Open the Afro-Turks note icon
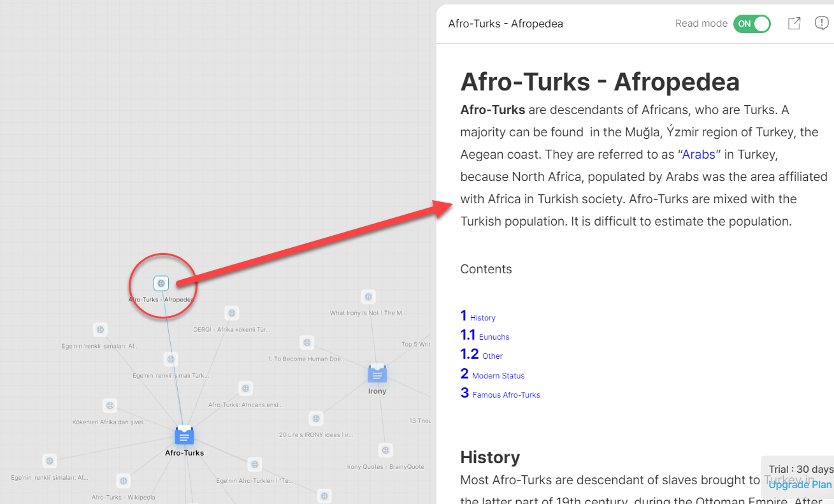834x504 pixels. (x=184, y=435)
